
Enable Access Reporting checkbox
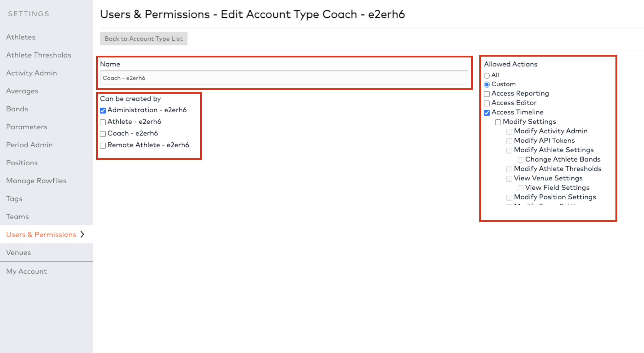tap(487, 94)
